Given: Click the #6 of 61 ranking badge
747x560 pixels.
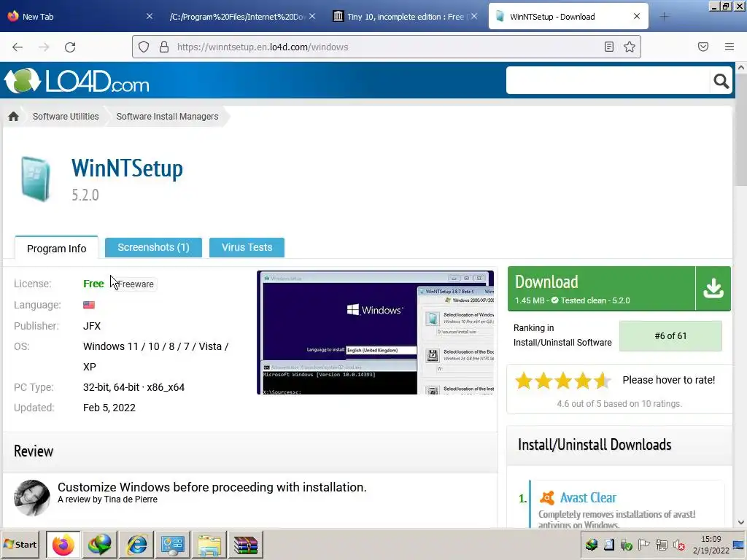Looking at the screenshot, I should (670, 335).
